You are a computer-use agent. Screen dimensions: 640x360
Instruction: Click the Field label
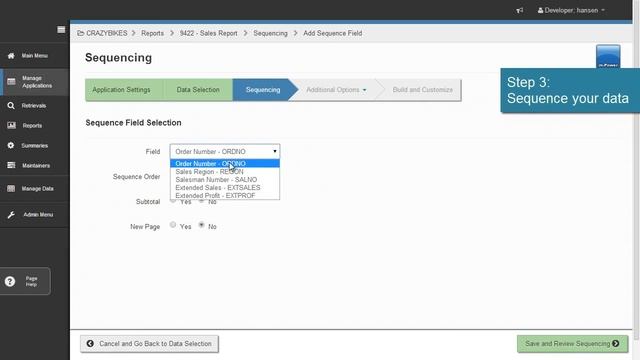pos(153,152)
